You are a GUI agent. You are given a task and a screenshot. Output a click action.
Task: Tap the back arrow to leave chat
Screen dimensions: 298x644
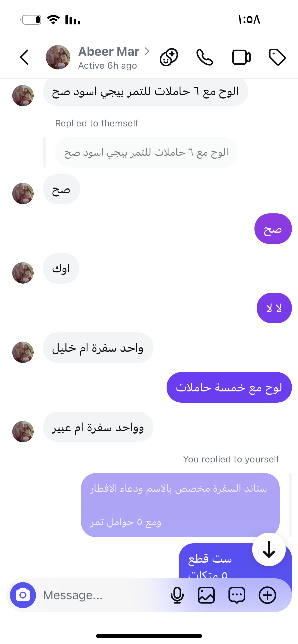24,57
